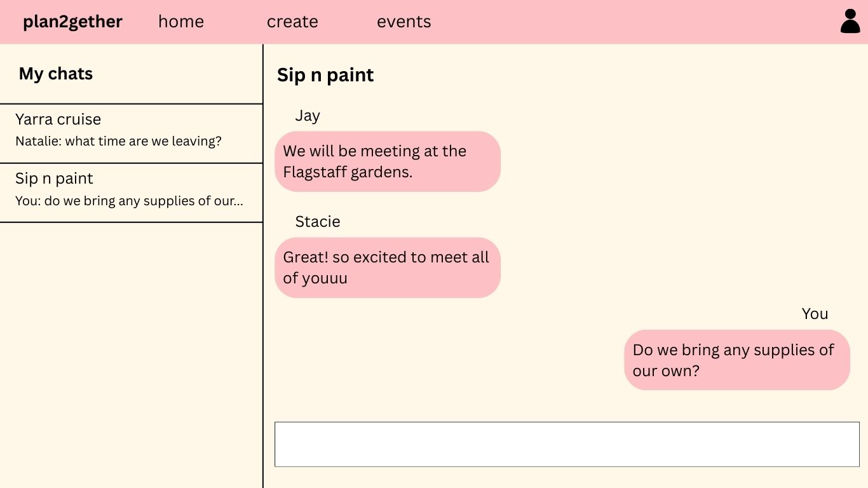Open the create menu item
Screen dimensions: 868x488
pos(292,22)
